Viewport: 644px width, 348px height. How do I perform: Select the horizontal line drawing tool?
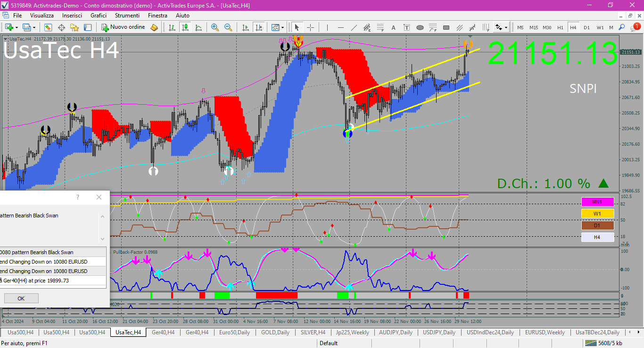340,27
